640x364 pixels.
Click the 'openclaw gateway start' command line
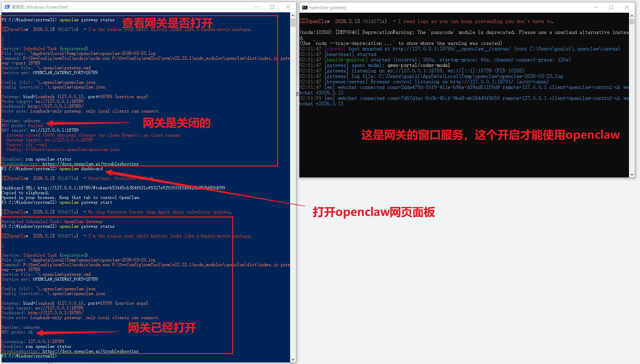57,202
